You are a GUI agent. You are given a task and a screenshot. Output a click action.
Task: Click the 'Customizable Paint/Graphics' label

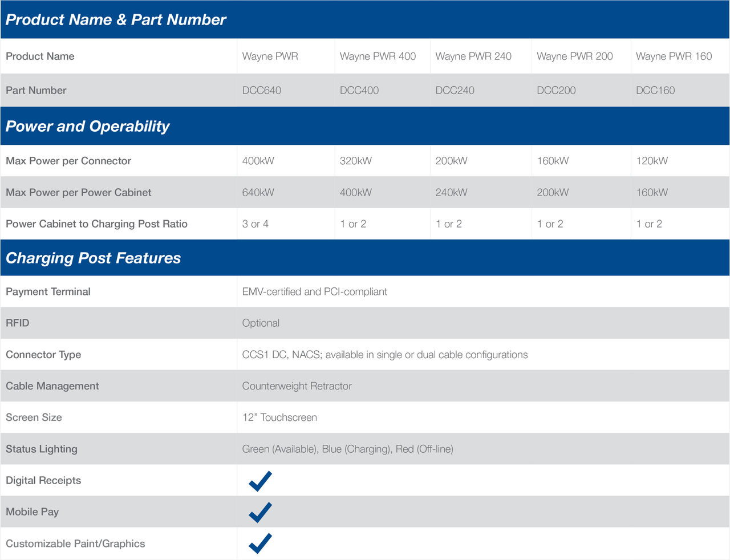coord(75,543)
